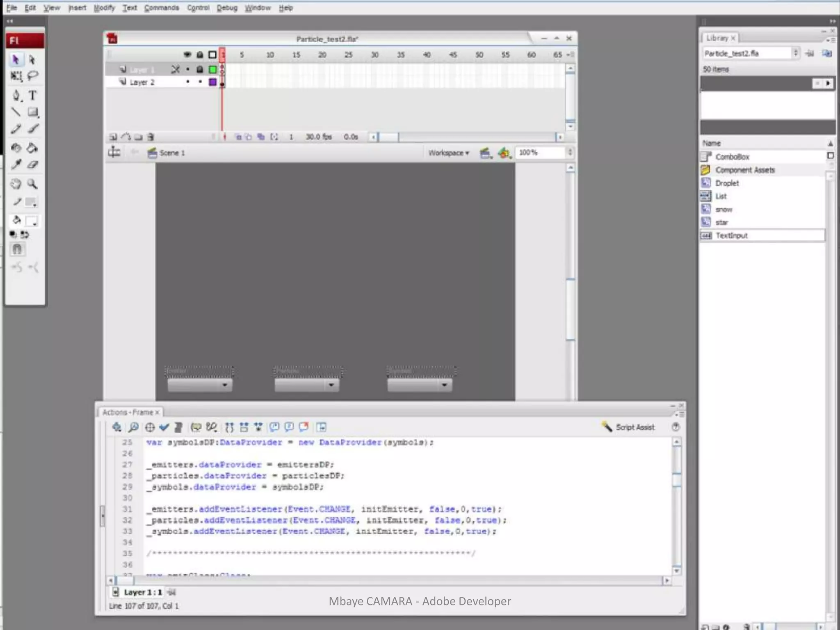Click Add new script item icon

pos(116,427)
